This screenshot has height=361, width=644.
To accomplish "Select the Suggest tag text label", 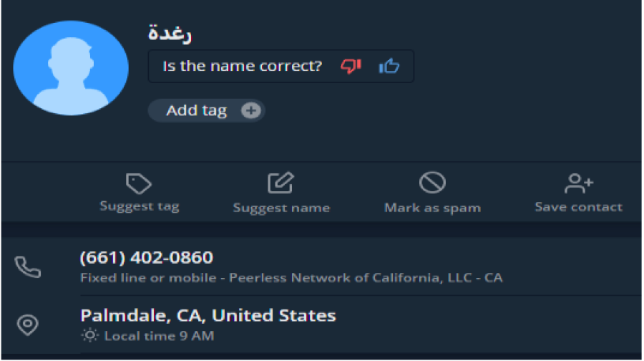I will (139, 207).
